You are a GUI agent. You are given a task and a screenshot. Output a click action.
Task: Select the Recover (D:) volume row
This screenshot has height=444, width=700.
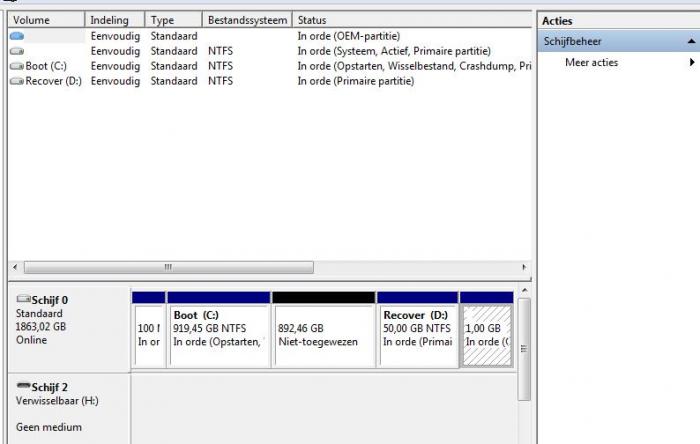270,81
